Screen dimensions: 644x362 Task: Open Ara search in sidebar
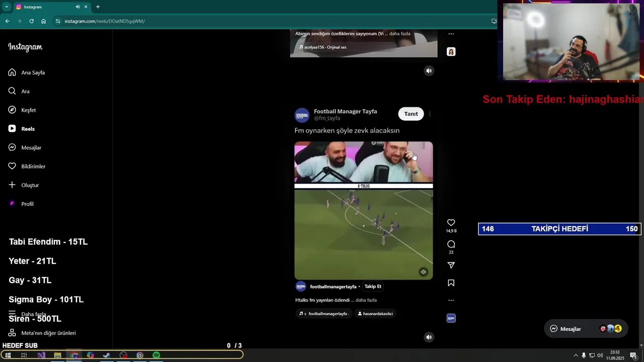point(19,91)
